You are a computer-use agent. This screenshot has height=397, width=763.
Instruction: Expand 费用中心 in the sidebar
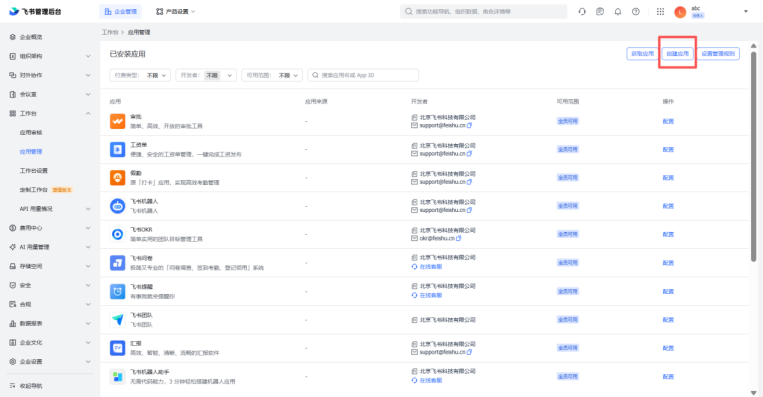[88, 228]
